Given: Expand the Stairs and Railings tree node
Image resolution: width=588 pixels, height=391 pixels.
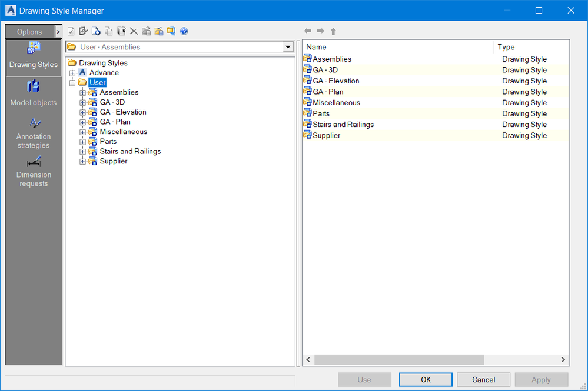Looking at the screenshot, I should click(x=82, y=152).
